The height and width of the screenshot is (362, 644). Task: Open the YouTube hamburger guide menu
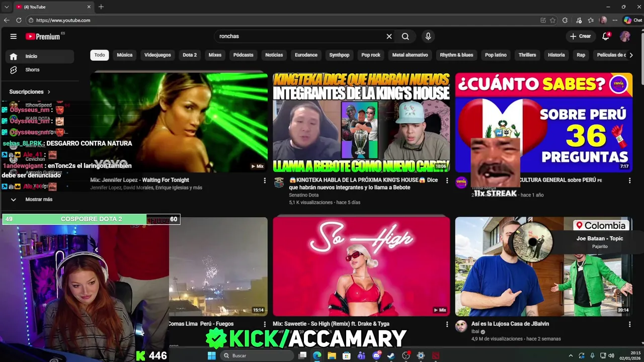coord(14,36)
